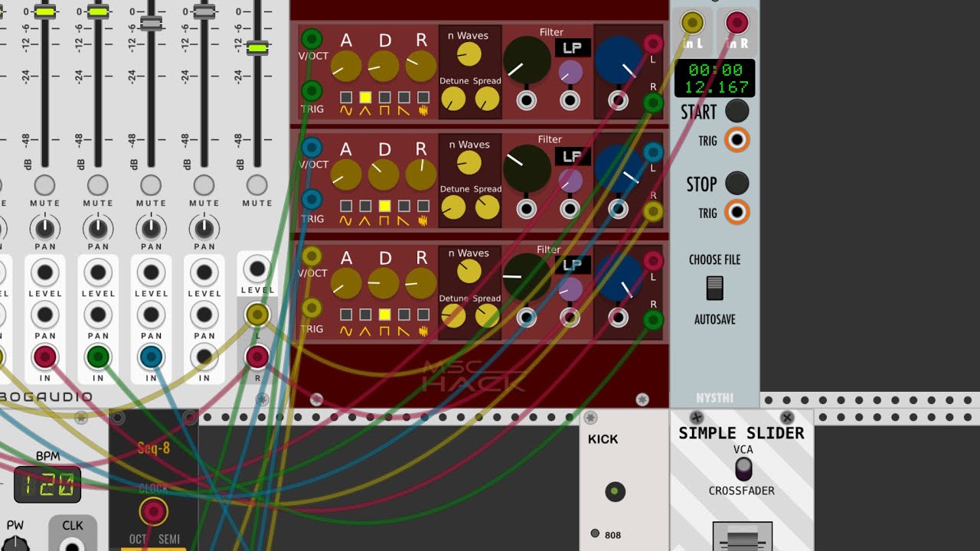Toggle the 808 button on KICK

click(595, 533)
